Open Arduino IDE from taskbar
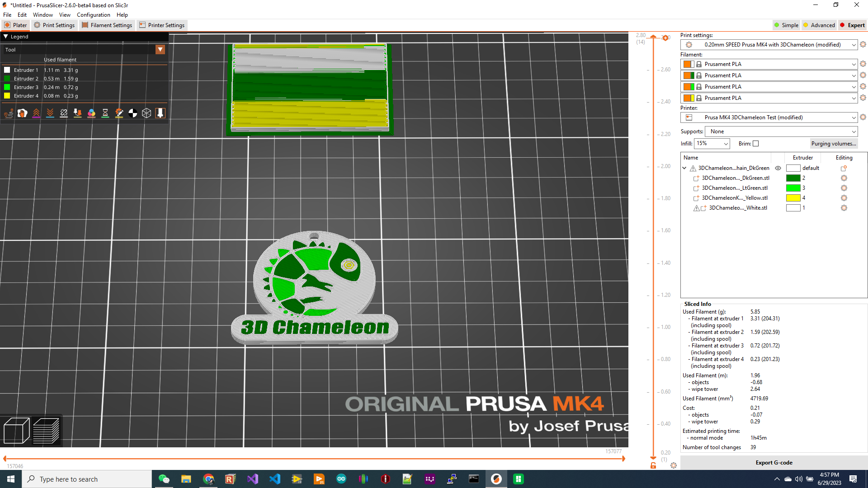Screen dimensions: 868x488 click(x=341, y=479)
